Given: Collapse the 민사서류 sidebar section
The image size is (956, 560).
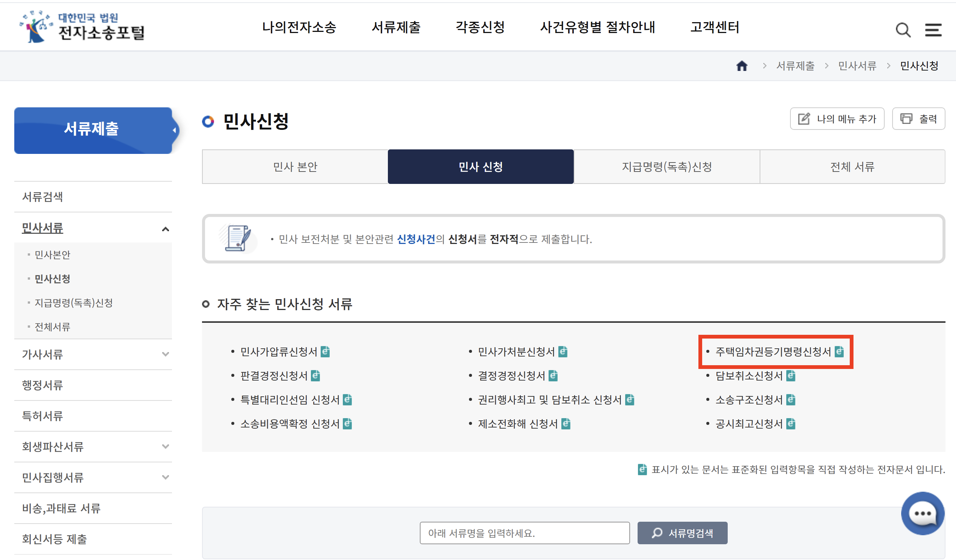Looking at the screenshot, I should click(x=165, y=229).
